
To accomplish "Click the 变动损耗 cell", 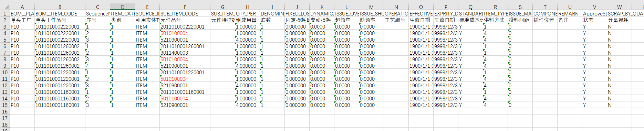I will click(x=322, y=20).
